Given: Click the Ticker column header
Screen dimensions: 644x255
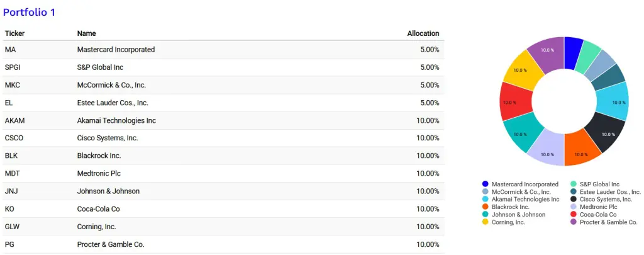Looking at the screenshot, I should pyautogui.click(x=15, y=33).
